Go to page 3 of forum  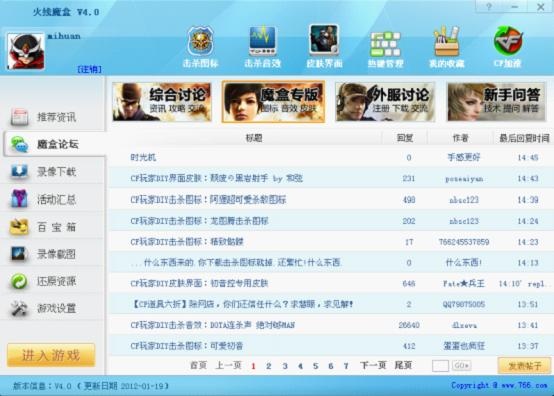[285, 366]
